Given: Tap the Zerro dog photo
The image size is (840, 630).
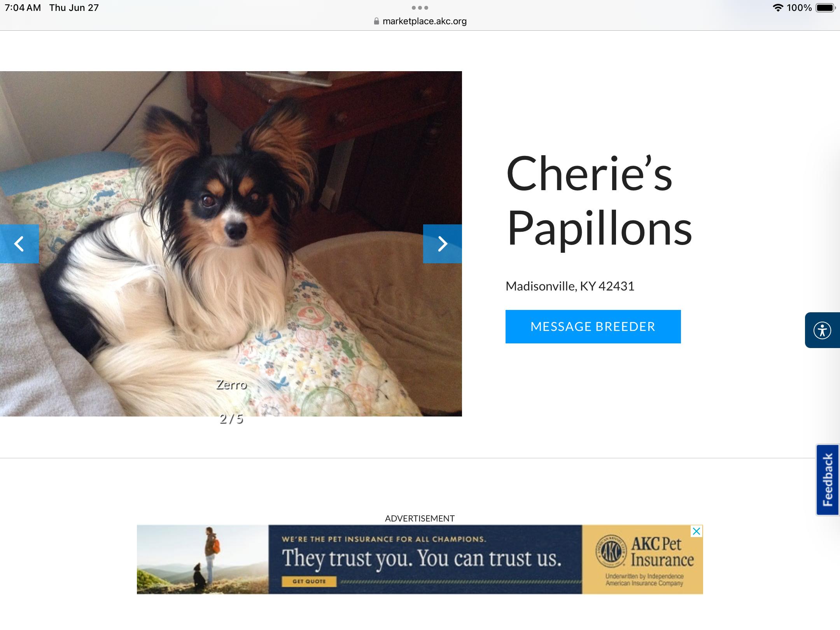Looking at the screenshot, I should click(231, 244).
